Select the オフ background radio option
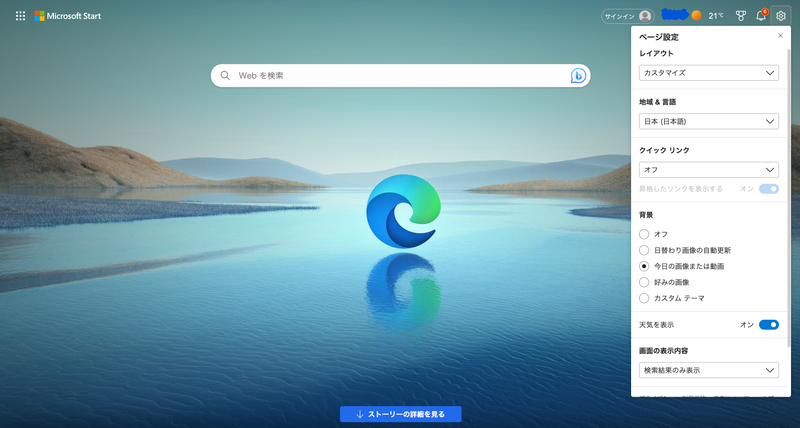The height and width of the screenshot is (428, 800). click(x=644, y=234)
